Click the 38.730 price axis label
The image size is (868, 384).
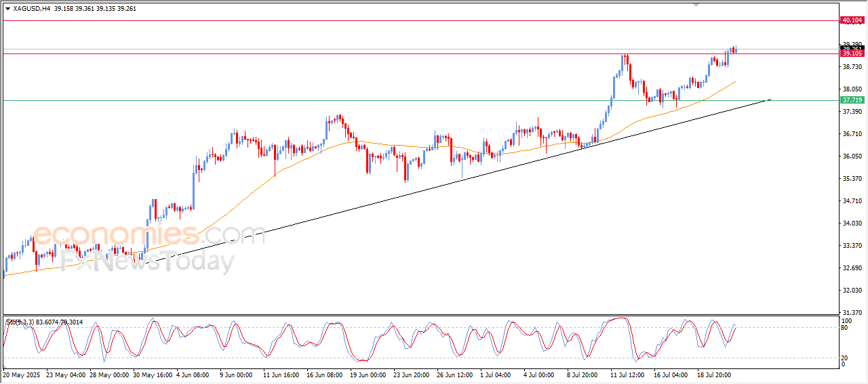coord(851,66)
